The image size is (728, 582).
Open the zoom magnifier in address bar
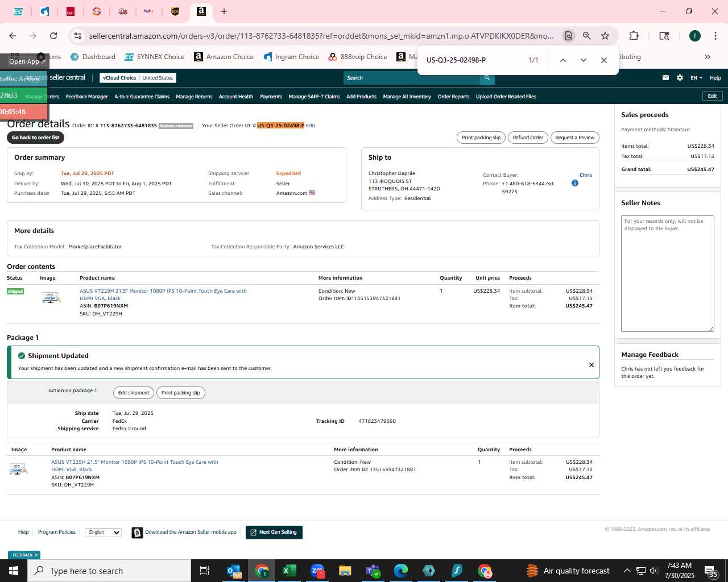pyautogui.click(x=587, y=36)
